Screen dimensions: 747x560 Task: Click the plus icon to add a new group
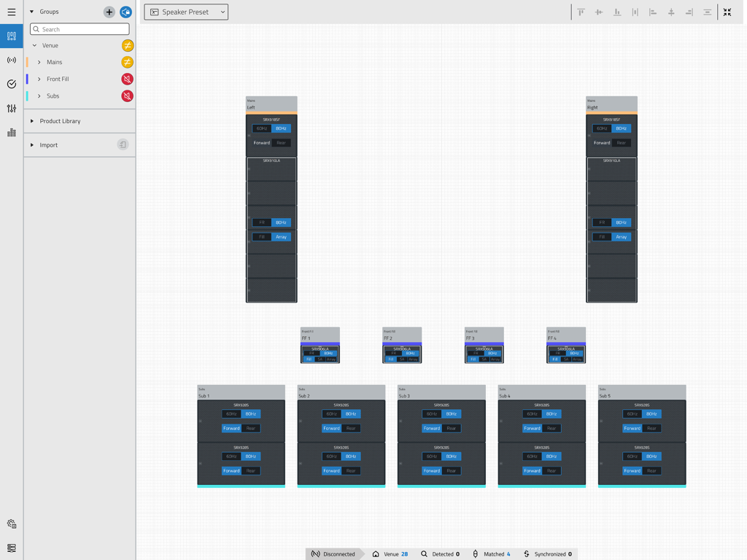click(x=109, y=12)
